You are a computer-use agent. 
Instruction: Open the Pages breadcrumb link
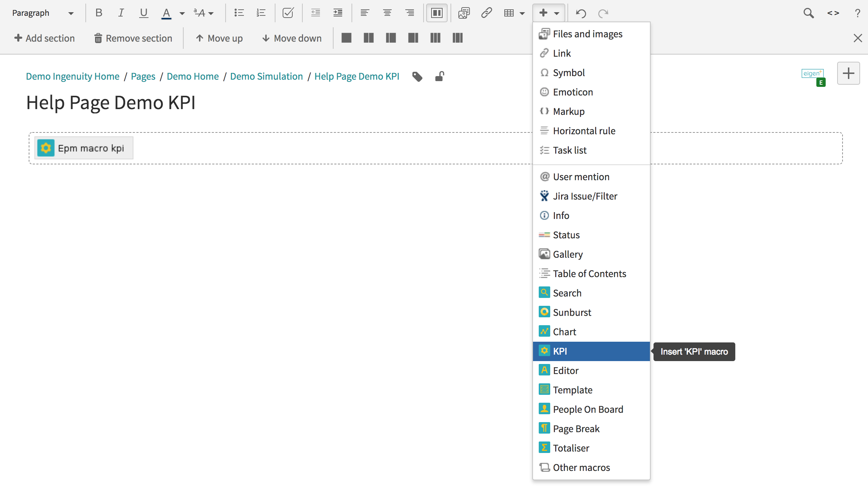(x=143, y=76)
